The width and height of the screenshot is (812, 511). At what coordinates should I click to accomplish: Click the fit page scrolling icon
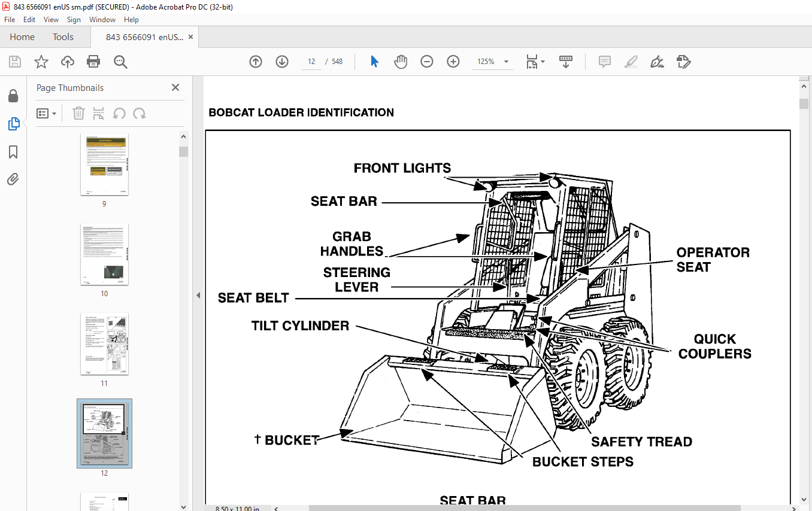[x=532, y=62]
